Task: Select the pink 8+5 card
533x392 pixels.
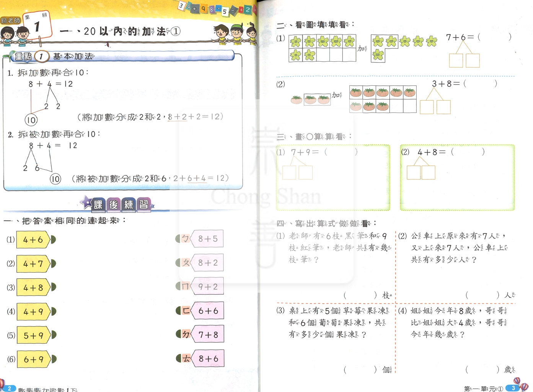Action: pyautogui.click(x=207, y=239)
